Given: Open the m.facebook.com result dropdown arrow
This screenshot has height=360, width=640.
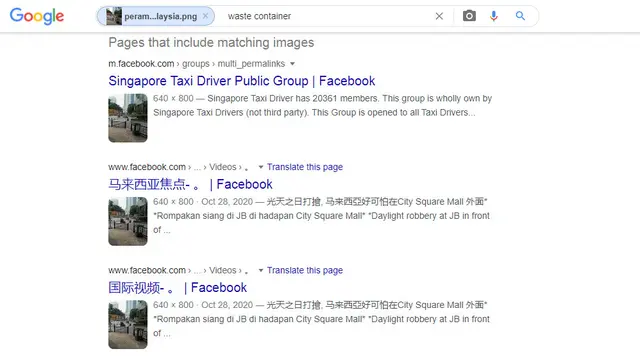Looking at the screenshot, I should pos(292,64).
